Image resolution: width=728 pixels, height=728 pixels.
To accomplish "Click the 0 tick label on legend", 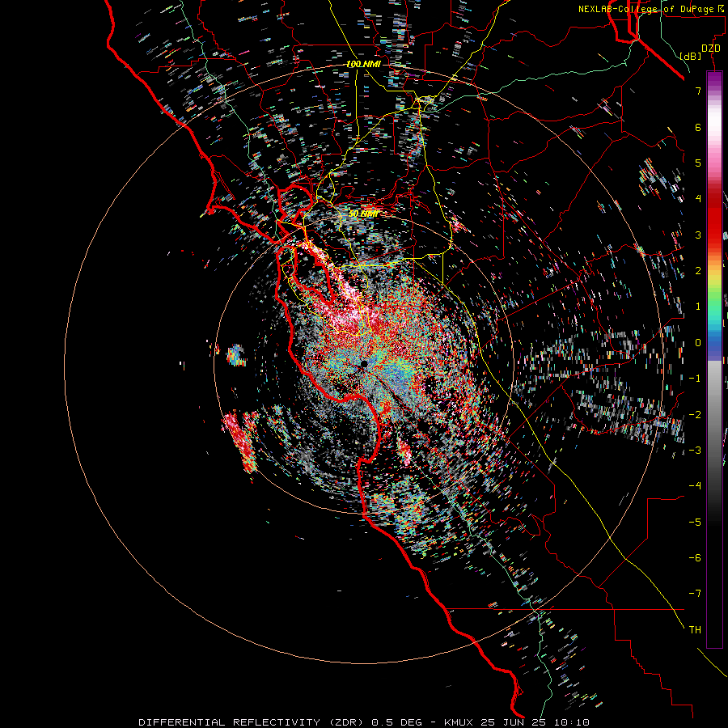I will pyautogui.click(x=698, y=343).
